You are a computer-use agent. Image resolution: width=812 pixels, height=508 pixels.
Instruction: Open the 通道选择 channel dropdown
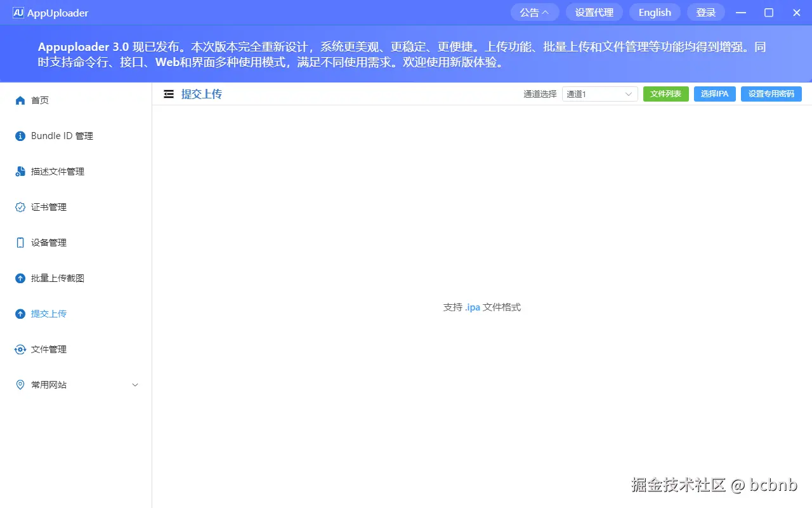(599, 93)
